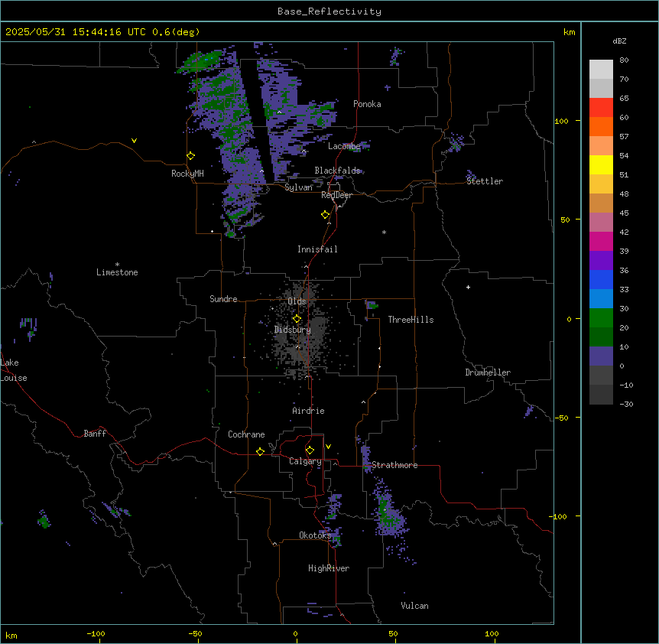Click the Drumheller label
The image size is (659, 644).
pyautogui.click(x=488, y=372)
